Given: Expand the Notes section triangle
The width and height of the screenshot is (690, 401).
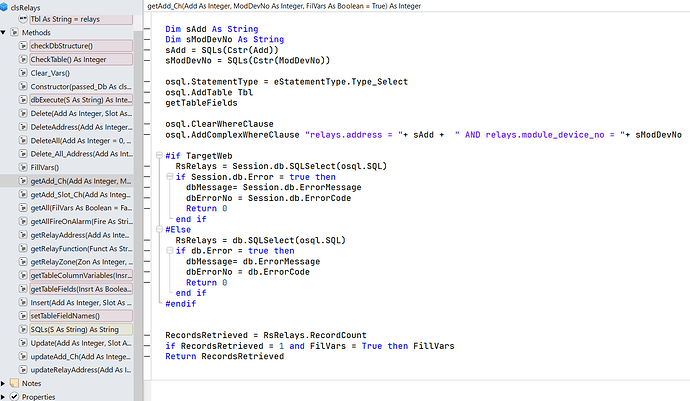Looking at the screenshot, I should click(x=3, y=383).
